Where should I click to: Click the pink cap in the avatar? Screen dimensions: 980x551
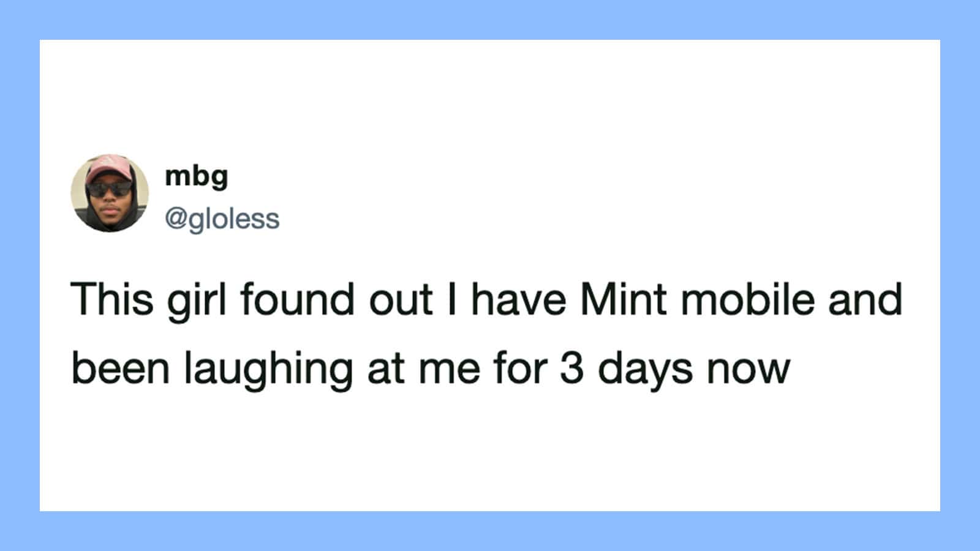110,168
